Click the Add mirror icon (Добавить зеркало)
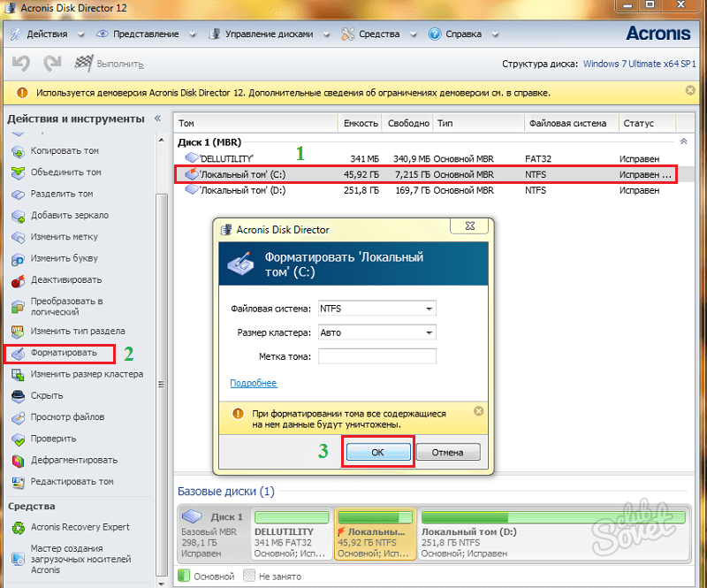The width and height of the screenshot is (707, 588). click(x=18, y=216)
